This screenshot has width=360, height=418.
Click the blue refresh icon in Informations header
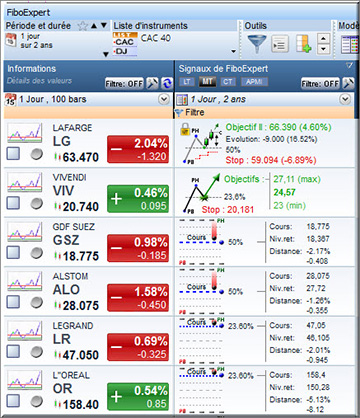point(167,83)
